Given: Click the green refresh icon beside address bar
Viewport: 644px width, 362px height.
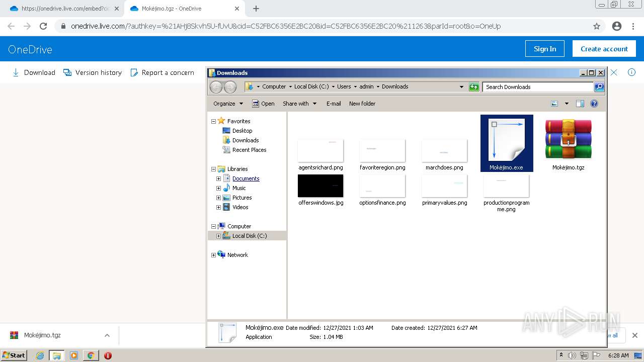Looking at the screenshot, I should 474,87.
